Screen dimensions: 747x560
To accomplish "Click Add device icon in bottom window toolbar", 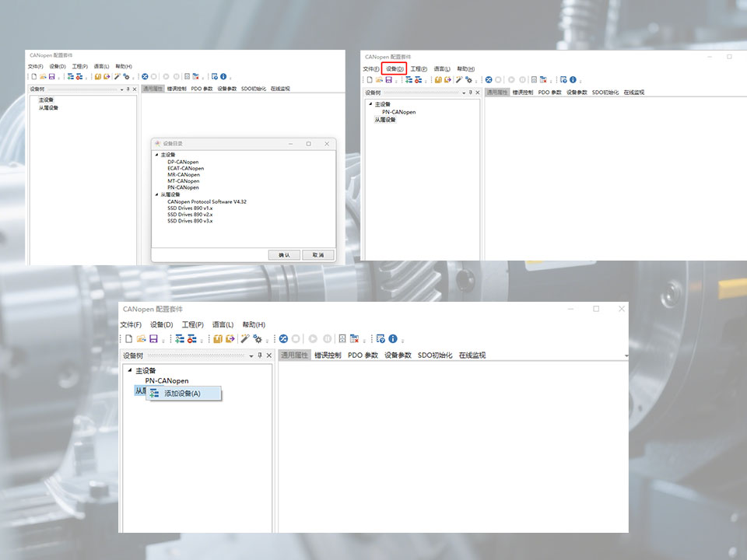I will (x=180, y=338).
